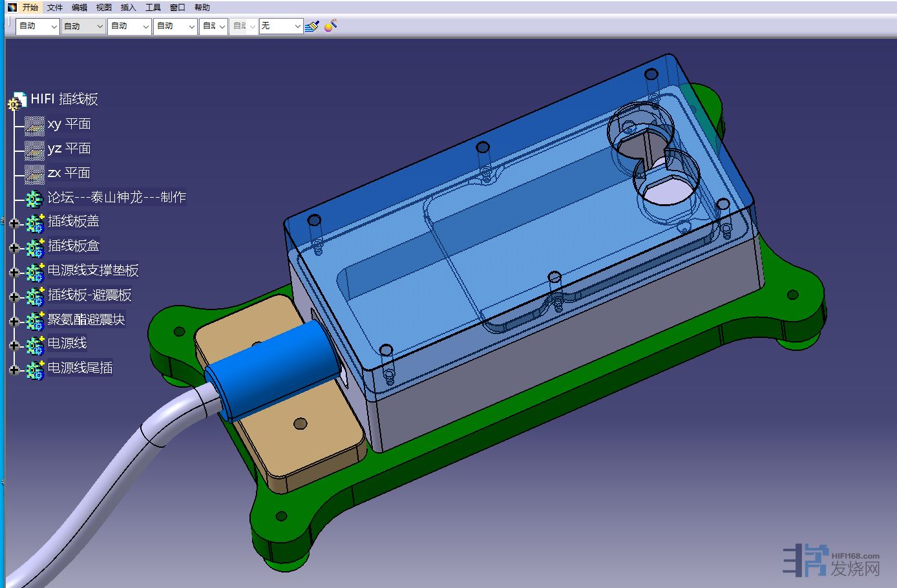Select the zx 平面 plane icon

pos(34,174)
